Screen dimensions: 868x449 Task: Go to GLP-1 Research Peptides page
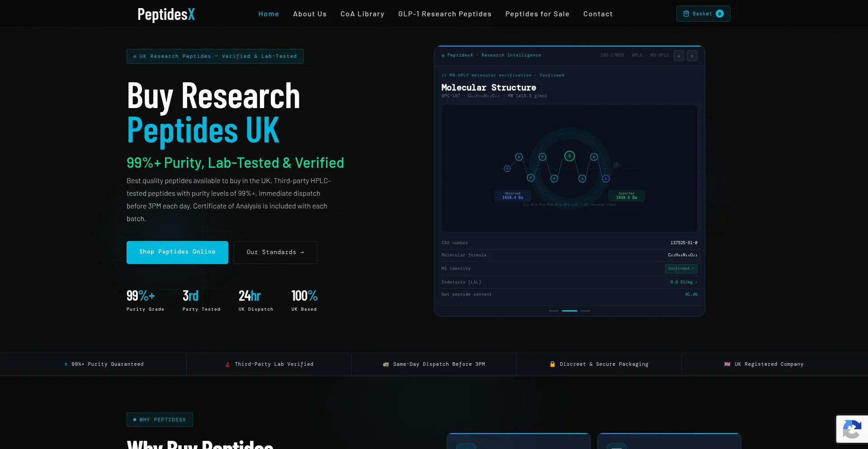tap(444, 14)
